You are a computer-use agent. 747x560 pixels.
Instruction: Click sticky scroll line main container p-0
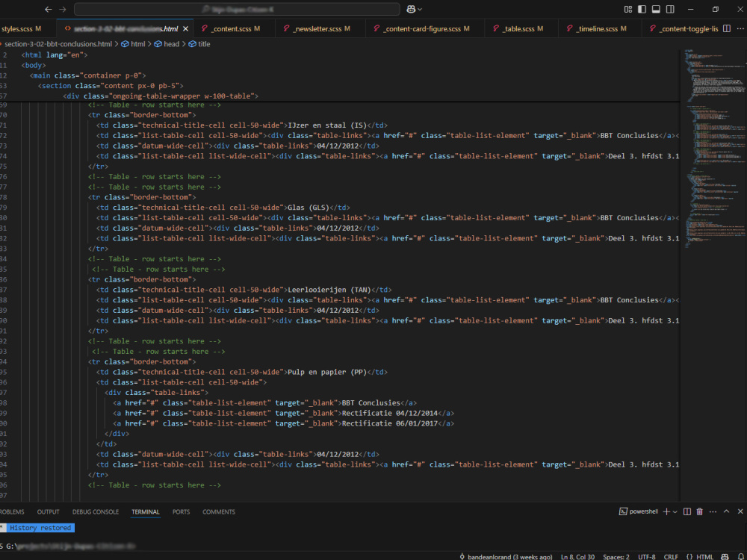[x=87, y=75]
